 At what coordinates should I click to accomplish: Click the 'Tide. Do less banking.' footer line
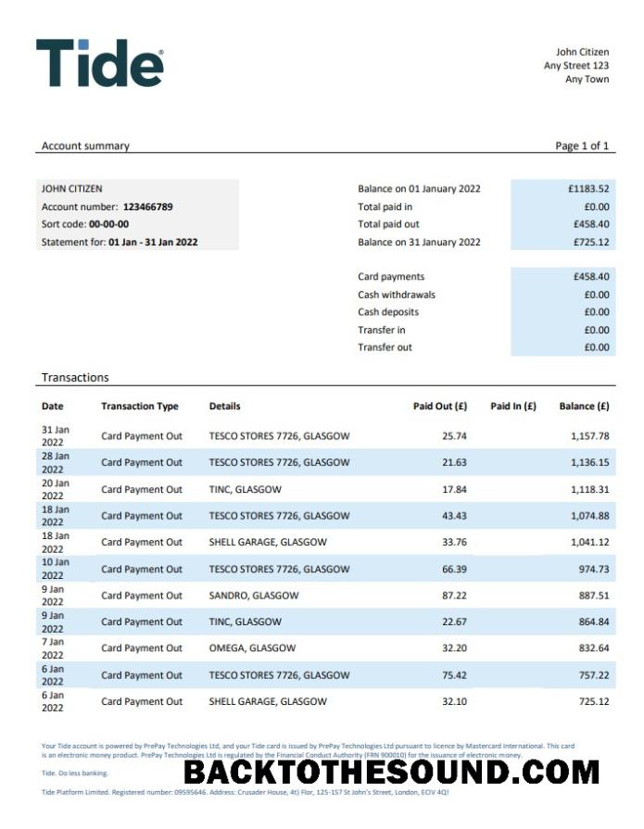74,772
